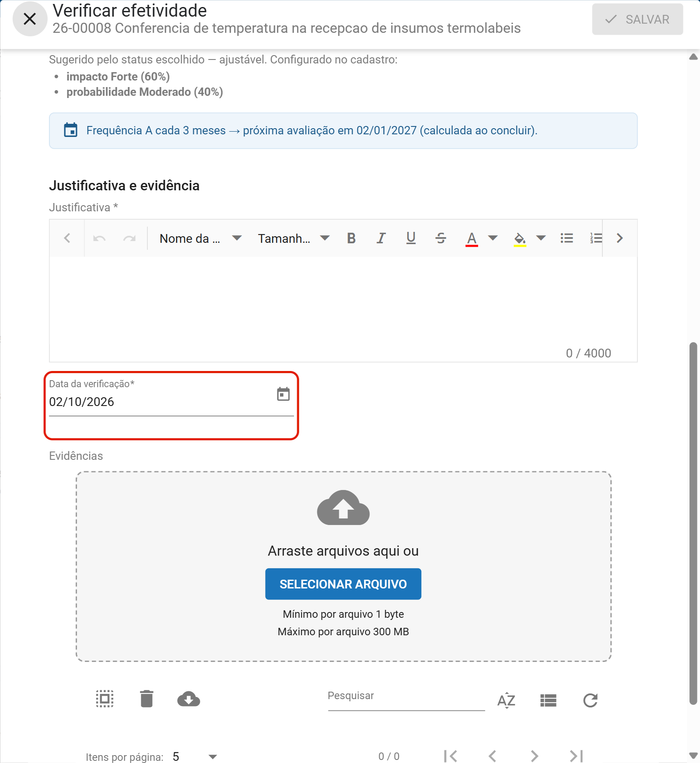Viewport: 700px width, 763px height.
Task: Click the cloud download icon
Action: [189, 699]
